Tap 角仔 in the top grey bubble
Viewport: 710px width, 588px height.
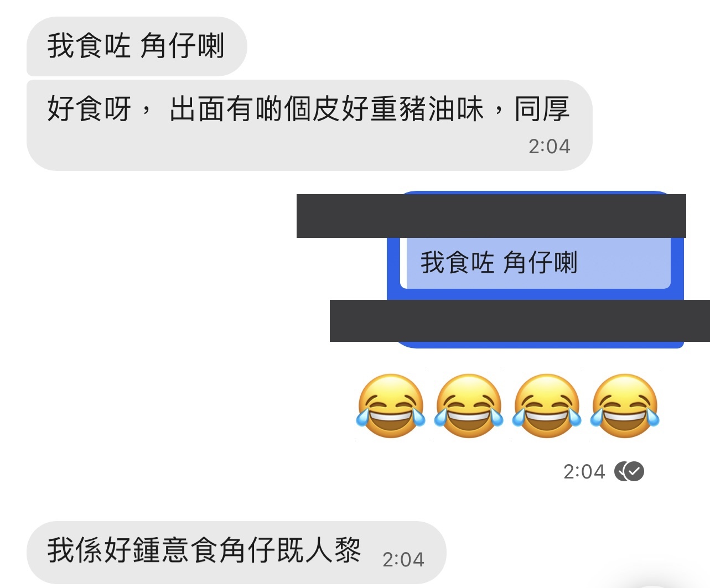click(168, 45)
